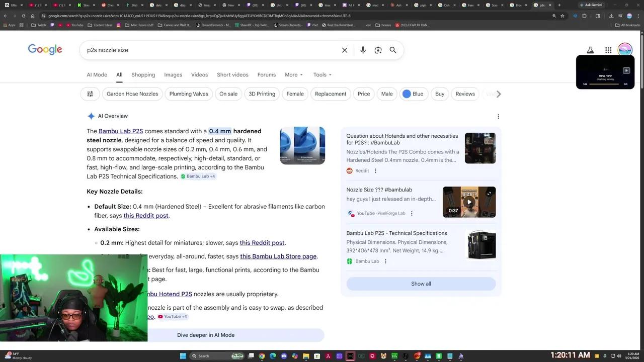Image resolution: width=644 pixels, height=362 pixels.
Task: Open File Explorer from the taskbar
Action: pos(306,356)
